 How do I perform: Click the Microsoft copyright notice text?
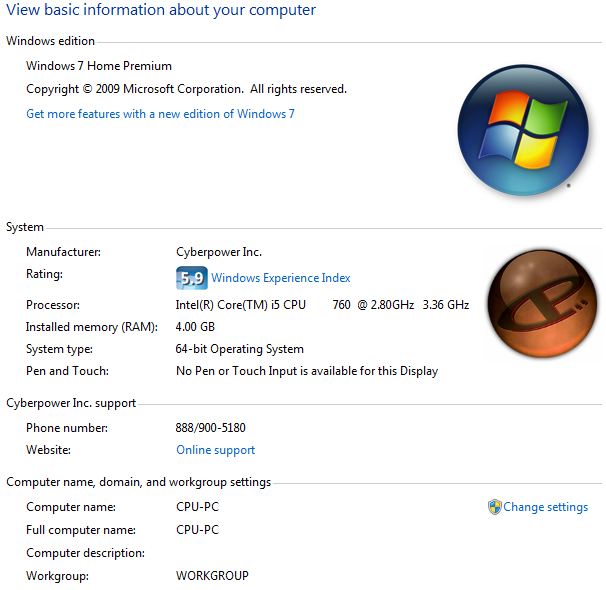[187, 89]
